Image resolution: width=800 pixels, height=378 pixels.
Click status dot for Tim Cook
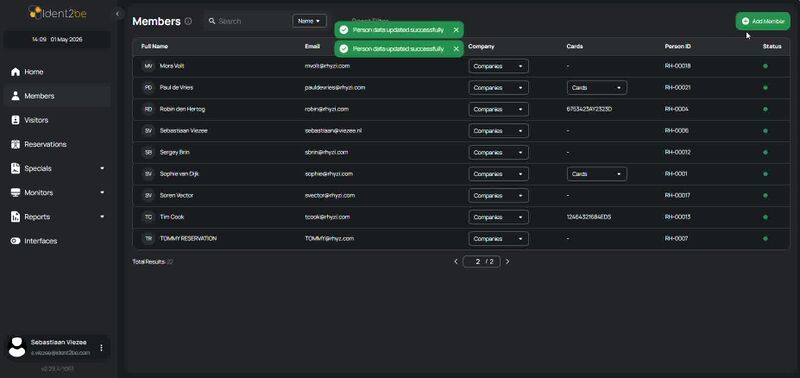[765, 217]
